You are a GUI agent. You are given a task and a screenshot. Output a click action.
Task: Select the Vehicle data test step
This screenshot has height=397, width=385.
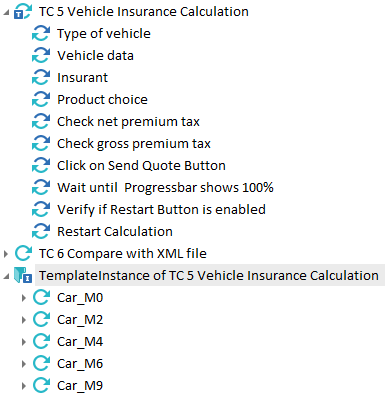pyautogui.click(x=95, y=56)
